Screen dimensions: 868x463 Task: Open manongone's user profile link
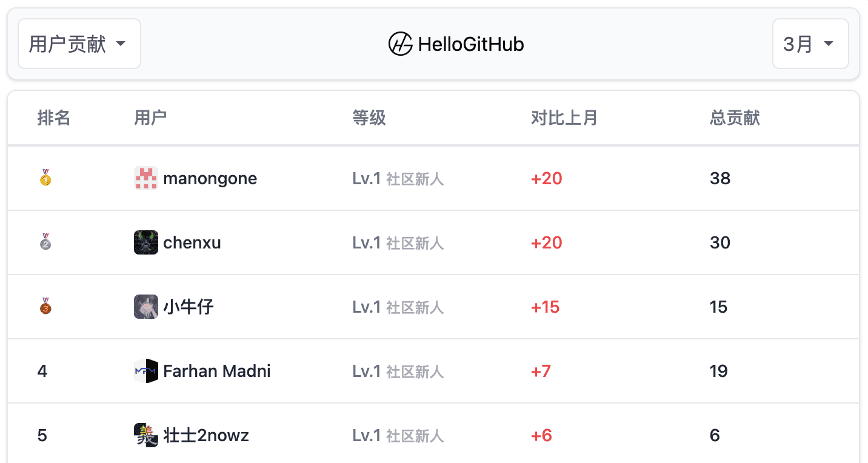[x=210, y=179]
